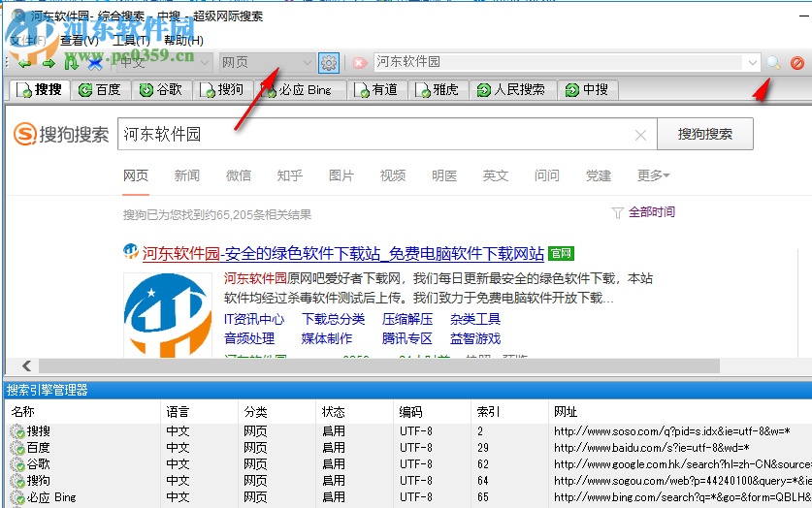This screenshot has height=508, width=812.
Task: Select the 明医 search category
Action: pos(444,175)
